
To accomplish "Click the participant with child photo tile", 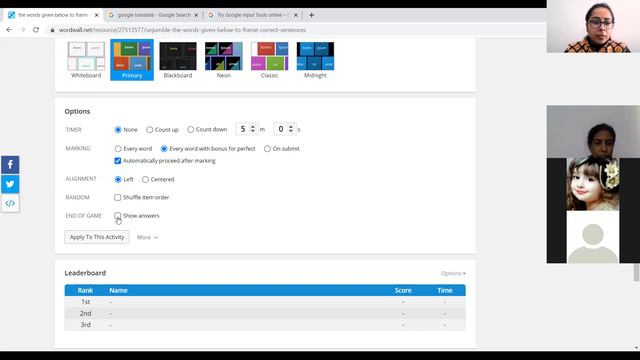I will tap(593, 184).
